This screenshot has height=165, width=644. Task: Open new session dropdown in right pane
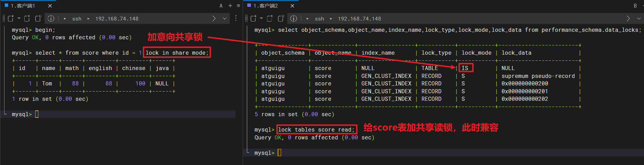pos(262,18)
